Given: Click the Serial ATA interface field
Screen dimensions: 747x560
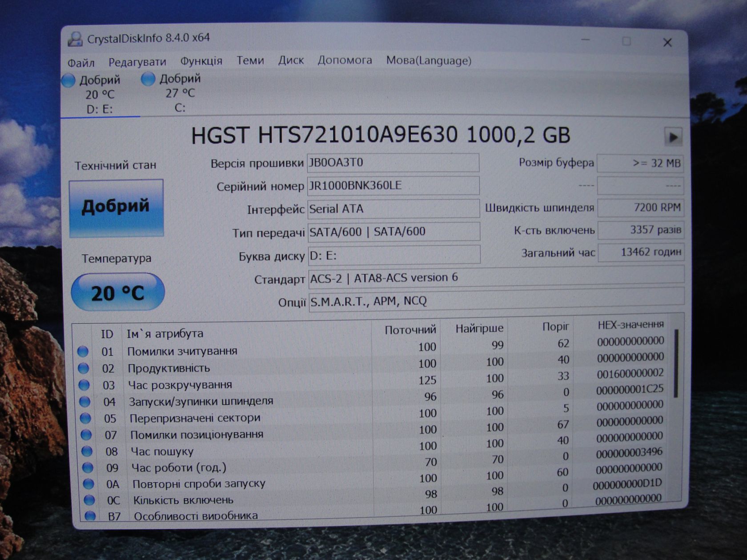Looking at the screenshot, I should 394,208.
